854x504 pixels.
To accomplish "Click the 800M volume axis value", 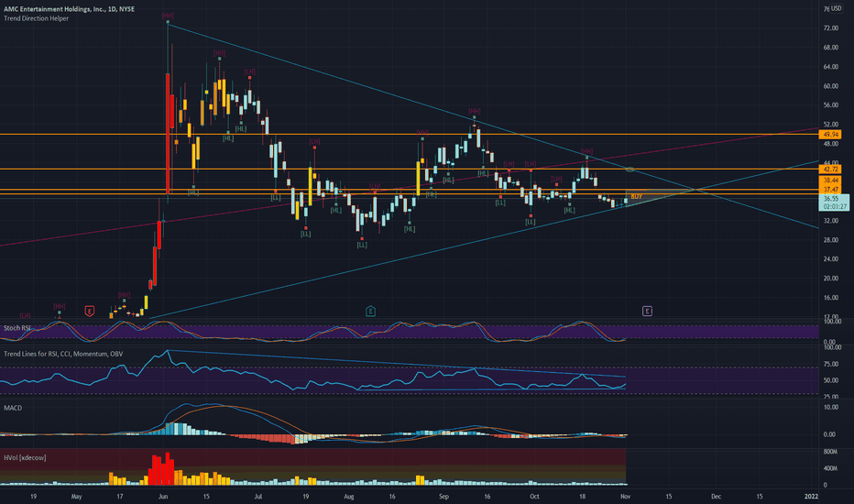I will click(x=830, y=453).
